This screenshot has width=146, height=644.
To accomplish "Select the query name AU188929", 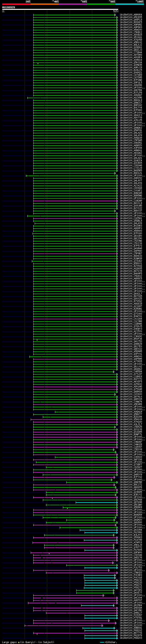I will pyautogui.click(x=8, y=8).
